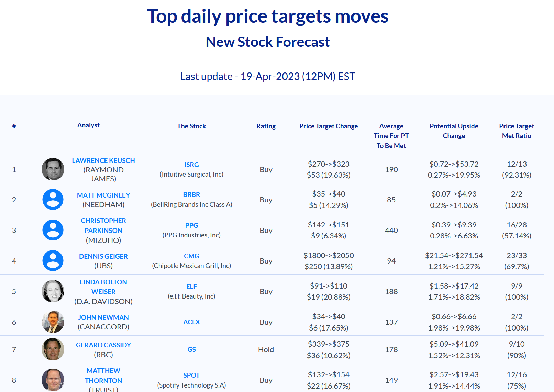The height and width of the screenshot is (392, 554).
Task: Open the GS stock link
Action: [x=191, y=349]
